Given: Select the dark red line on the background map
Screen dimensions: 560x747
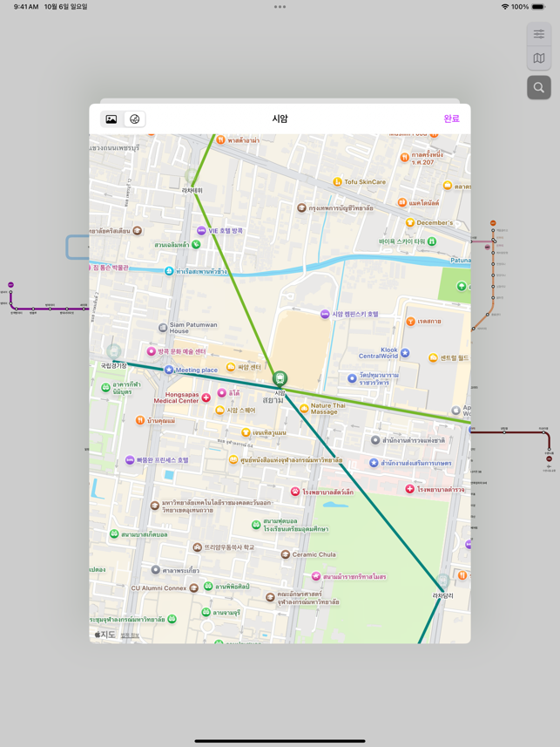Looking at the screenshot, I should [x=512, y=432].
